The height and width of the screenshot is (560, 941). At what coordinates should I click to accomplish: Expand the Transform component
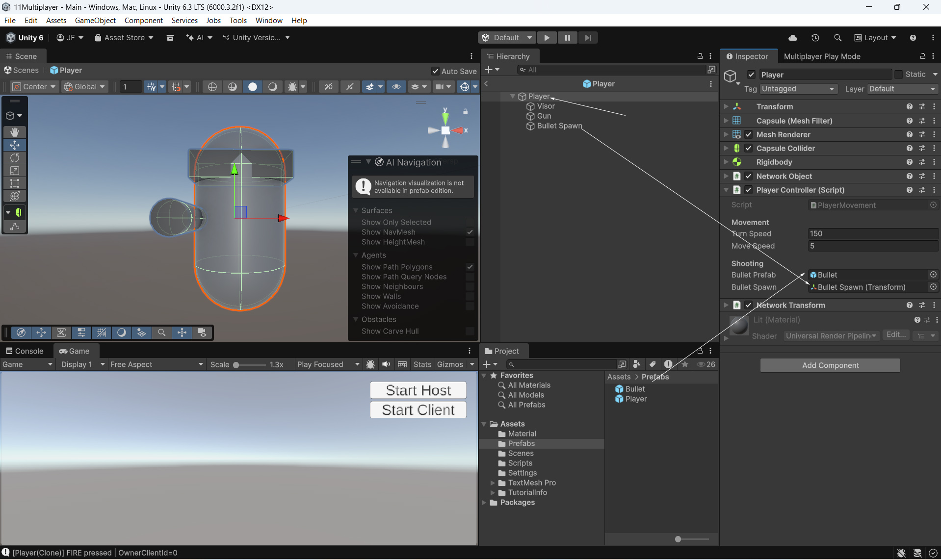point(726,106)
